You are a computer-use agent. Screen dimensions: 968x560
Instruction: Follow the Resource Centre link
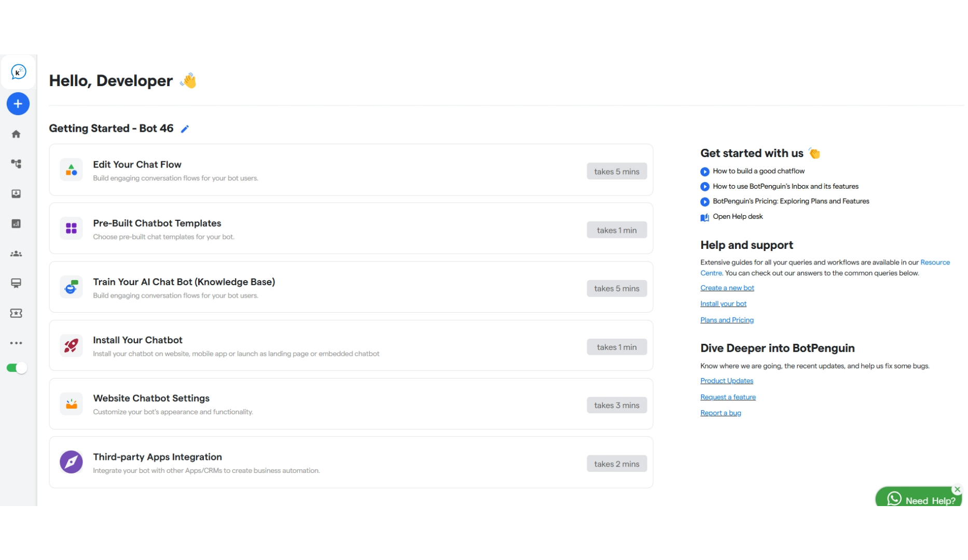pos(935,262)
